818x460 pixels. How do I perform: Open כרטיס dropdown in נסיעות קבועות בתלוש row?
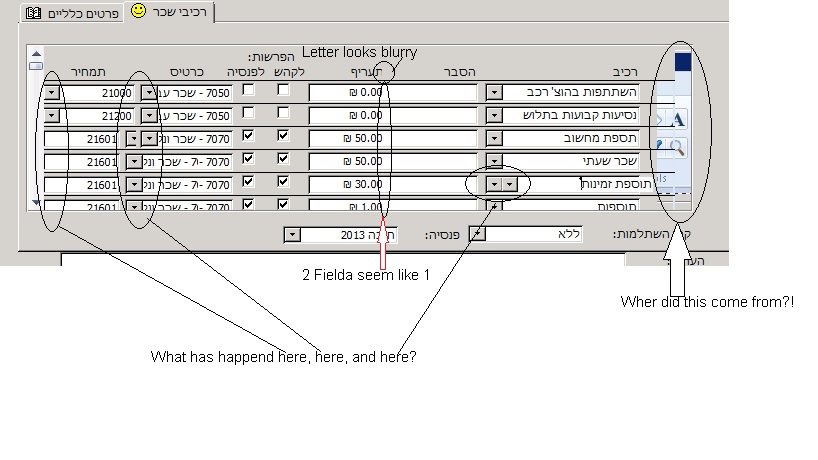click(149, 116)
